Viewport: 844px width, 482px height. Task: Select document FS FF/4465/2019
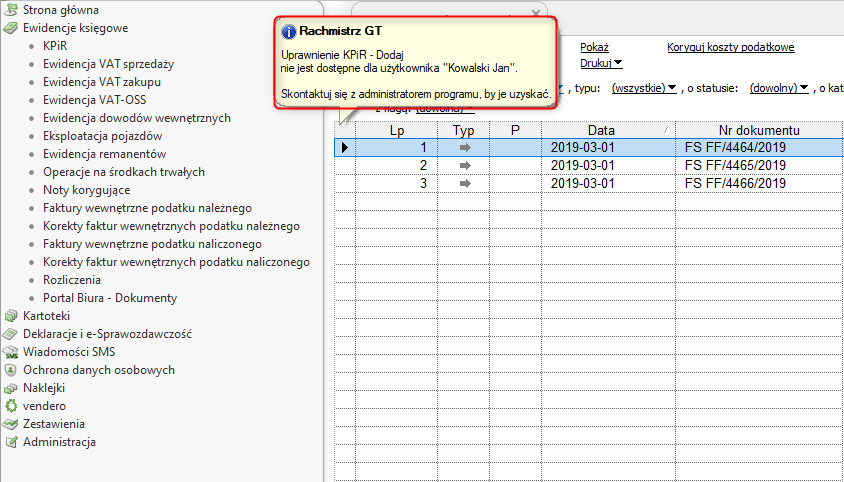(x=735, y=165)
